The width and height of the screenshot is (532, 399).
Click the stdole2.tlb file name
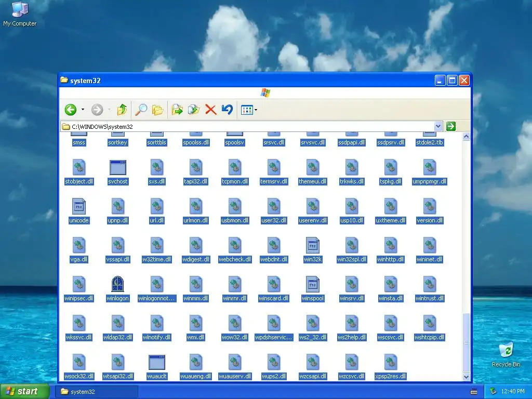pyautogui.click(x=430, y=142)
